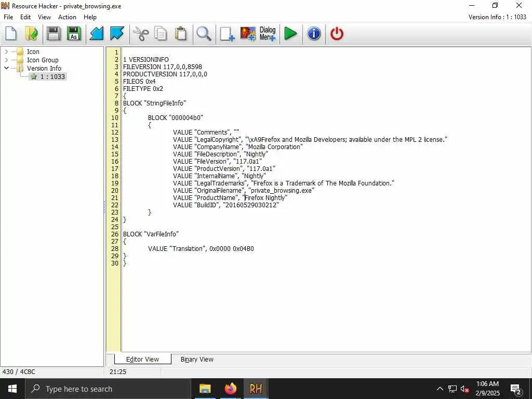Click the "430 / 4C8C" status bar entry

(19, 372)
